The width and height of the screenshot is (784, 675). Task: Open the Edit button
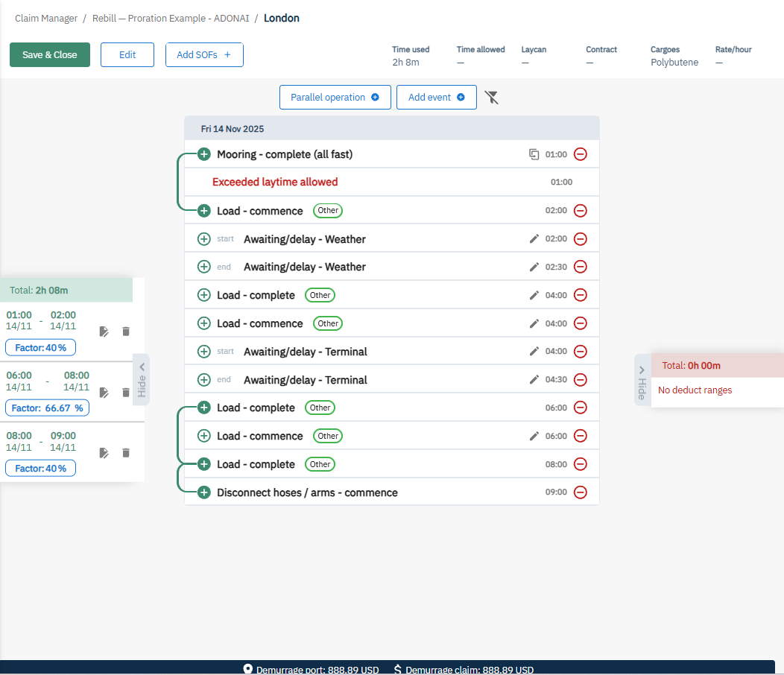click(x=127, y=54)
